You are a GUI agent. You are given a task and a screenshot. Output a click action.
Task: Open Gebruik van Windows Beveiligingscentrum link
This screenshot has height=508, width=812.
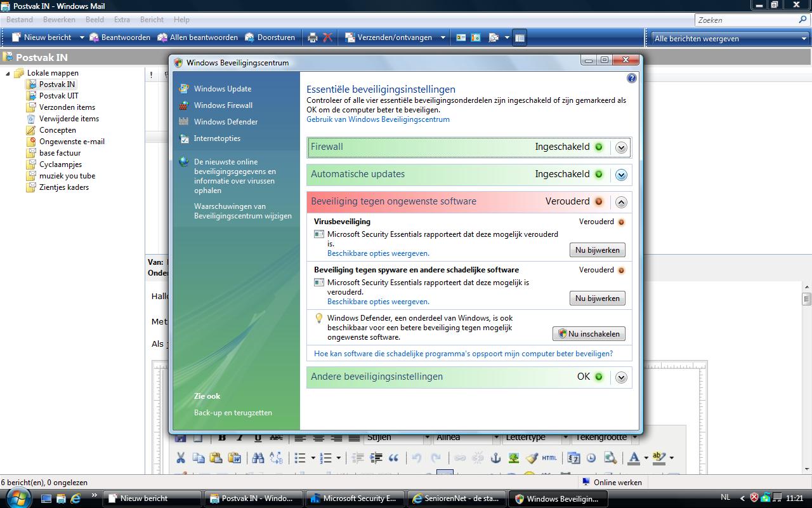[378, 119]
